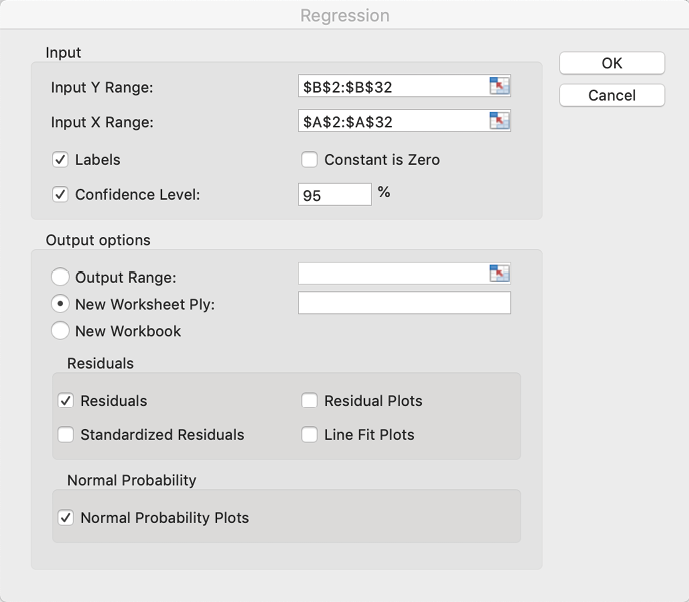Check the Residual Plots option
Viewport: 689px width, 602px height.
(x=310, y=401)
